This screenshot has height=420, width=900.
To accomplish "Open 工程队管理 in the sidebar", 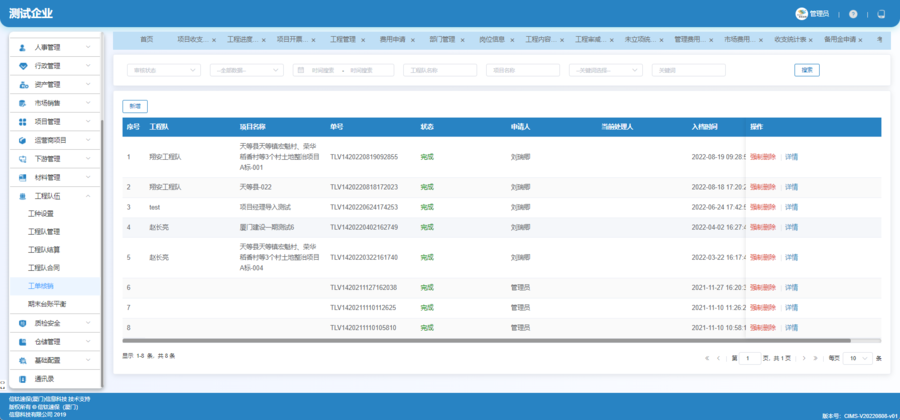I will click(x=44, y=232).
